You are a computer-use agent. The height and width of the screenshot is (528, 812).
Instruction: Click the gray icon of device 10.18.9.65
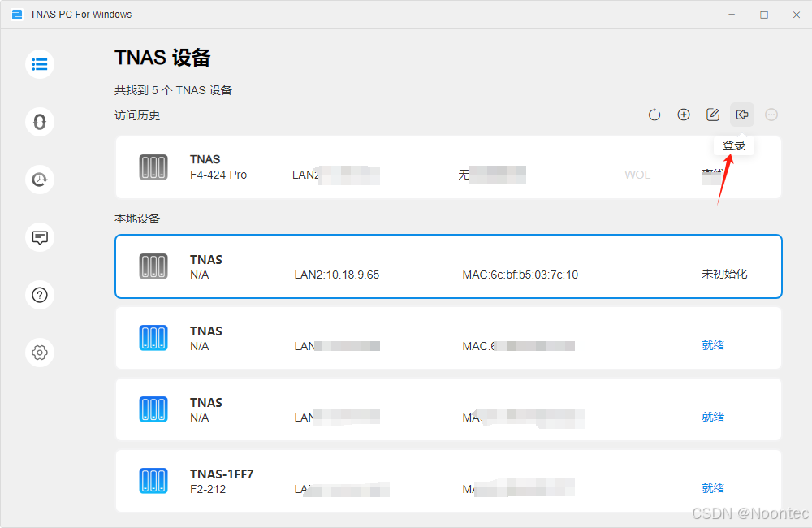tap(153, 266)
